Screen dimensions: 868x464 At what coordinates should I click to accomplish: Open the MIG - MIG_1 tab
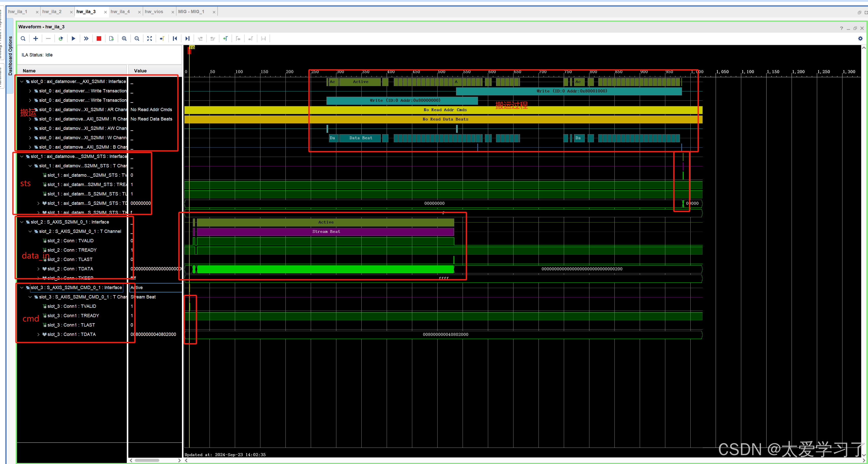[192, 11]
